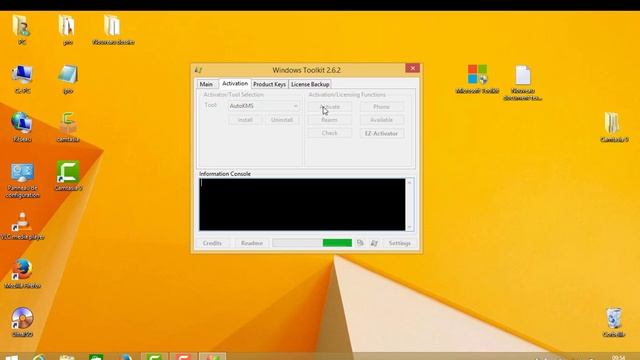
Task: Launch the EZ-Activator button
Action: (382, 133)
